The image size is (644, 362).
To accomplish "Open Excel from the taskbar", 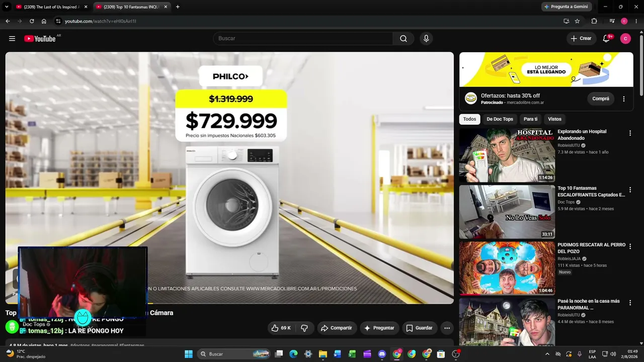I will tap(353, 354).
